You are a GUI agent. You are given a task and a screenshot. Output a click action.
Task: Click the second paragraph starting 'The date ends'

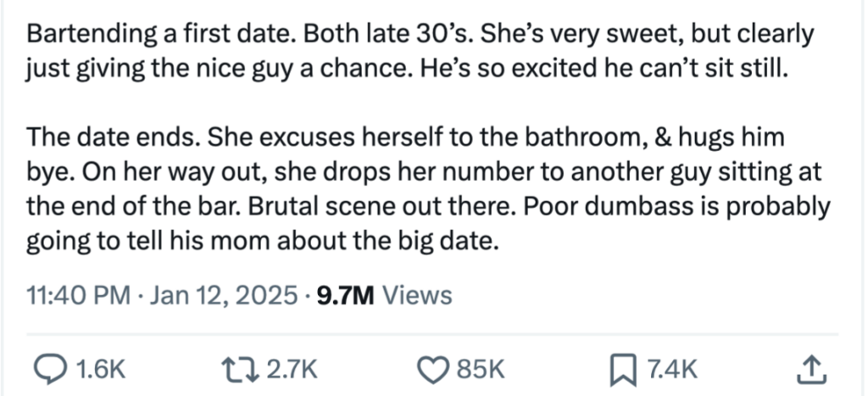(x=428, y=189)
